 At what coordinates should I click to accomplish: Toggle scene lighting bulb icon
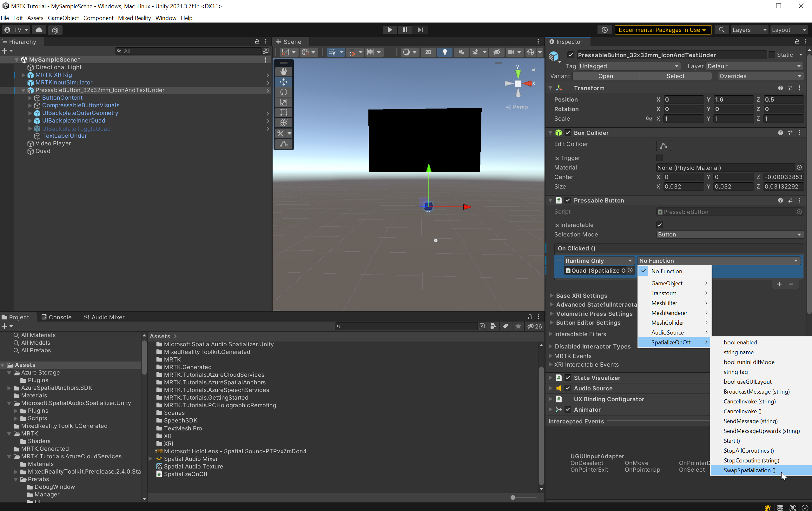point(445,52)
